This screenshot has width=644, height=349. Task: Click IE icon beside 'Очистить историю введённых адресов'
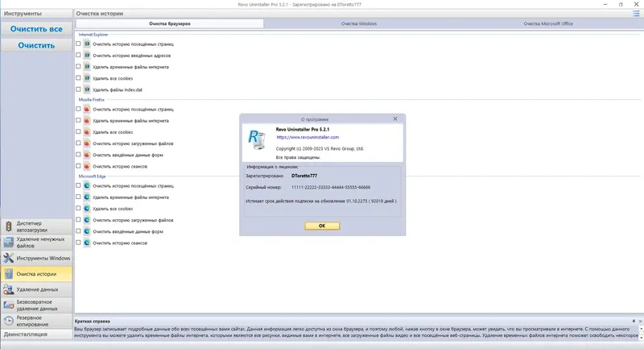[87, 55]
